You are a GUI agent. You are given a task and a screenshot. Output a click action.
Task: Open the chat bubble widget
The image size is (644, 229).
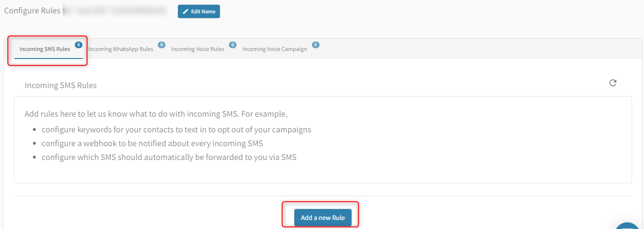tap(629, 225)
